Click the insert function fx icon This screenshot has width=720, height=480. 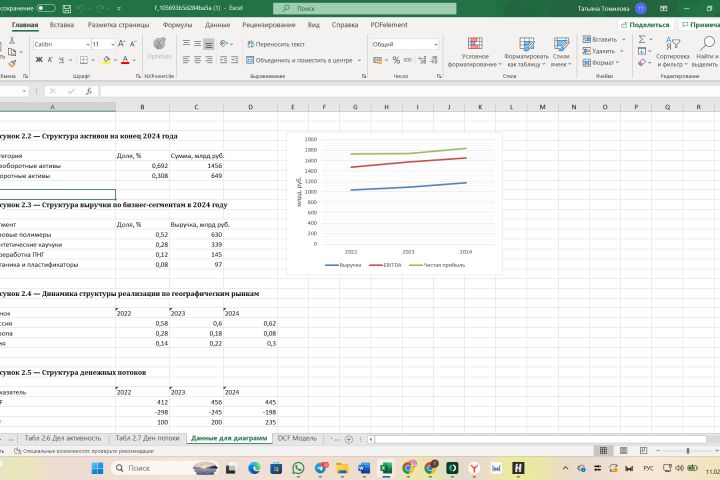pyautogui.click(x=89, y=91)
